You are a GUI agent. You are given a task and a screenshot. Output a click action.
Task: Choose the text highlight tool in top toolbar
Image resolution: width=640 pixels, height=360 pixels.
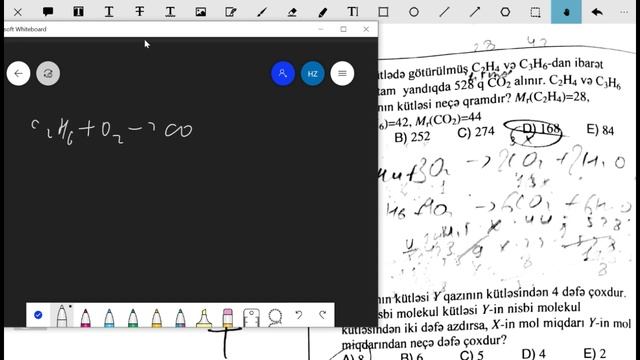(78, 12)
